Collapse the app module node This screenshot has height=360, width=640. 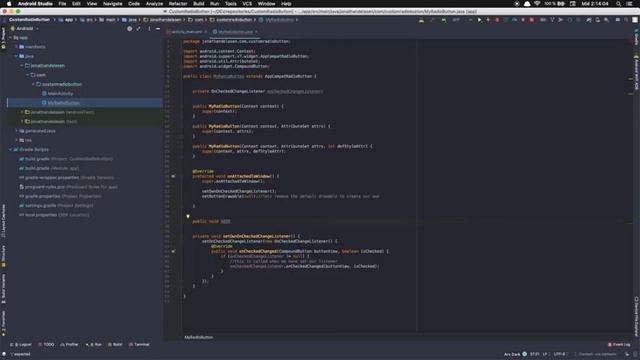point(11,38)
